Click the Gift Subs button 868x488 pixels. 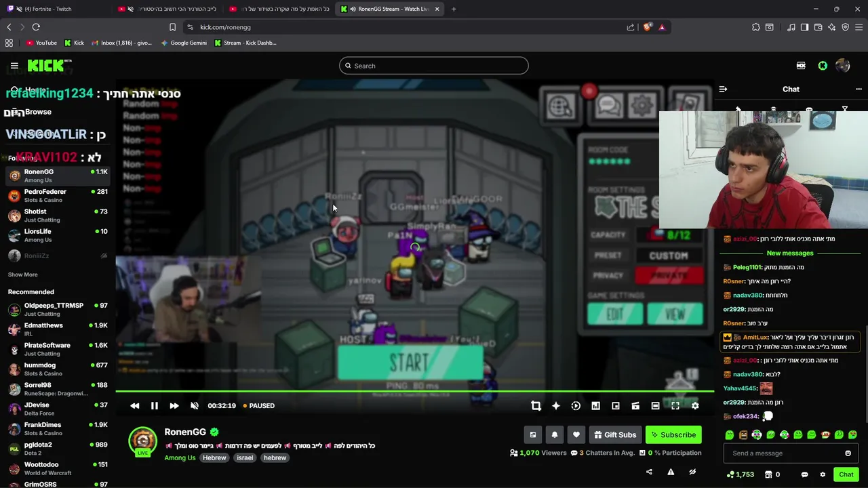tap(615, 435)
